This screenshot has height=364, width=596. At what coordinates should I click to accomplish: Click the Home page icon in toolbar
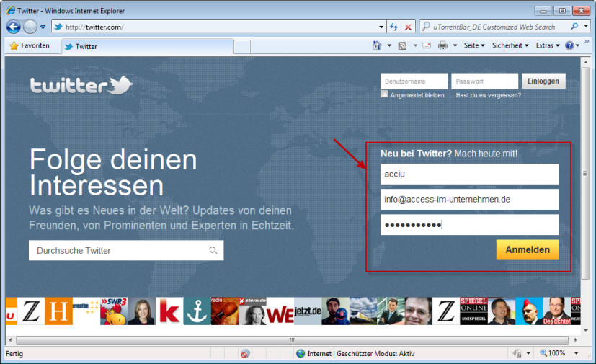tap(376, 45)
